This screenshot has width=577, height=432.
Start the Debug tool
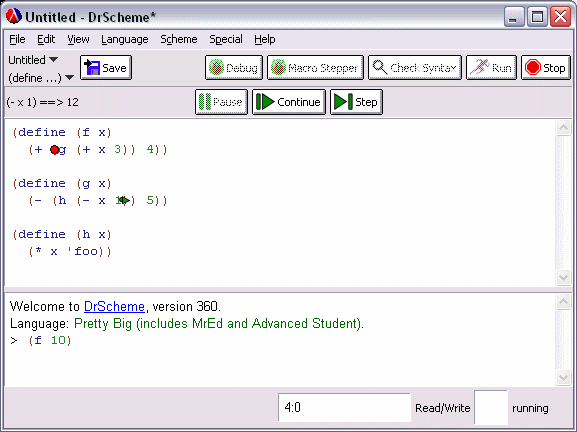[x=234, y=68]
